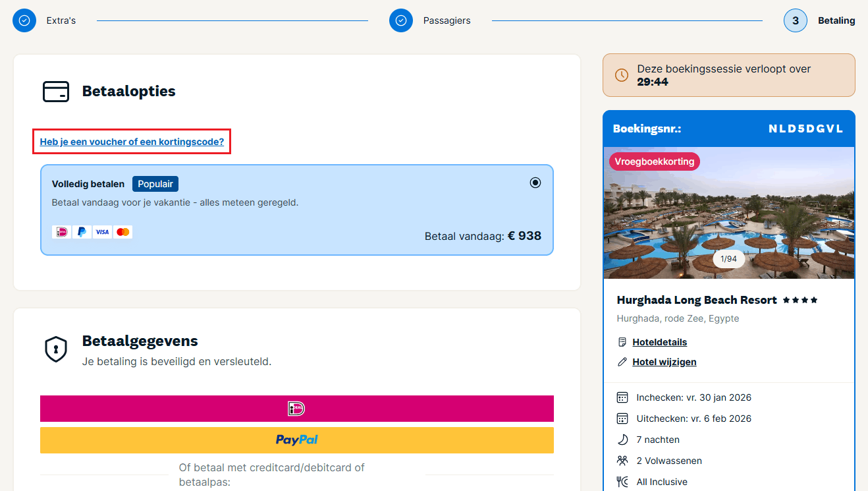This screenshot has width=868, height=491.
Task: Click the completed Extra's step indicator
Action: 24,20
